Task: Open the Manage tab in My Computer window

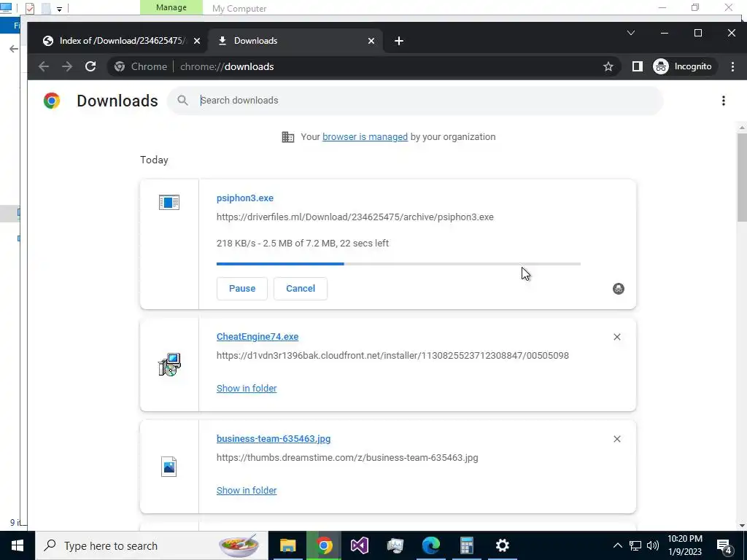Action: (171, 7)
